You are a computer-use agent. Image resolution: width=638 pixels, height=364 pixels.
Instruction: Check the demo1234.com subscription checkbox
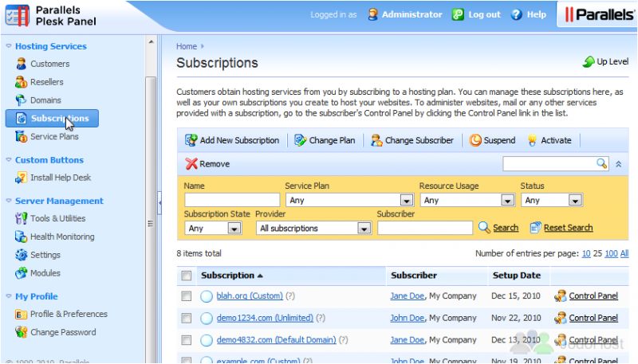(x=187, y=318)
